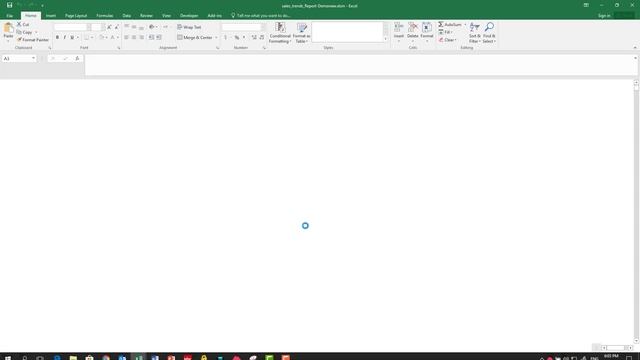Image resolution: width=640 pixels, height=360 pixels.
Task: Open Ribbon Display Options icon in title bar
Action: coord(586,5)
